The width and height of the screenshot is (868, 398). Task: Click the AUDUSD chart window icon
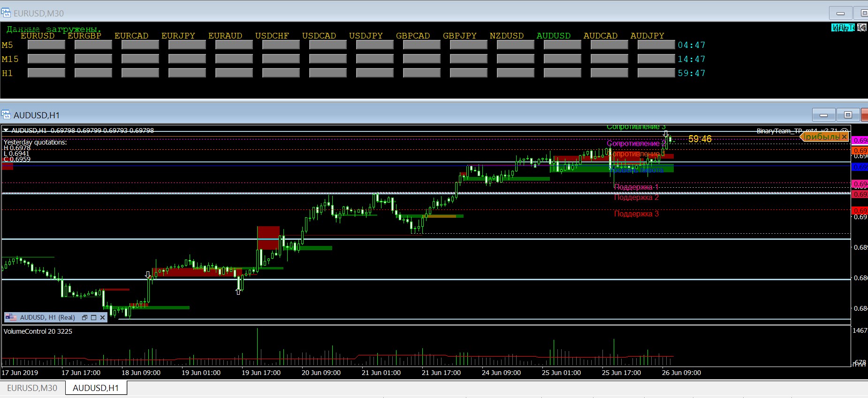pos(6,115)
